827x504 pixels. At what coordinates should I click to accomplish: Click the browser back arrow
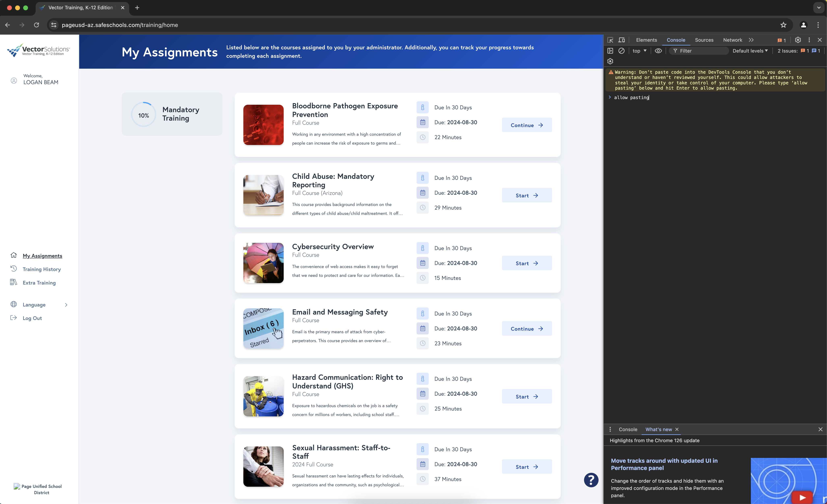[7, 25]
